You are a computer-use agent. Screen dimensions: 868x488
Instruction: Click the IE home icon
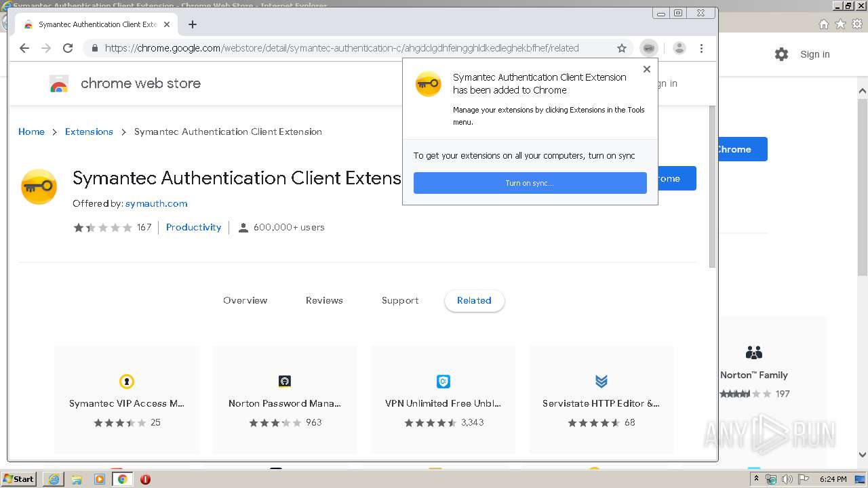823,24
